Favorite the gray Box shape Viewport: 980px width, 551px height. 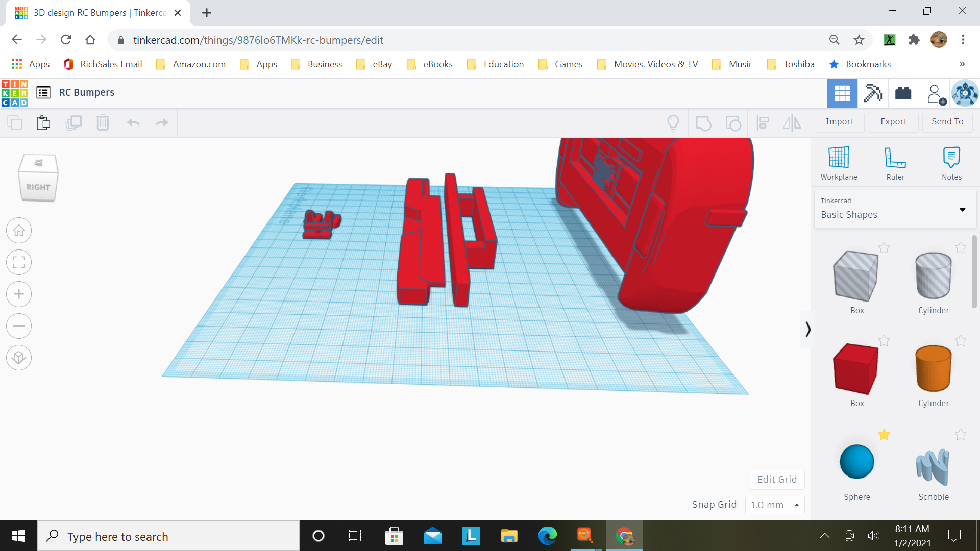click(x=884, y=248)
